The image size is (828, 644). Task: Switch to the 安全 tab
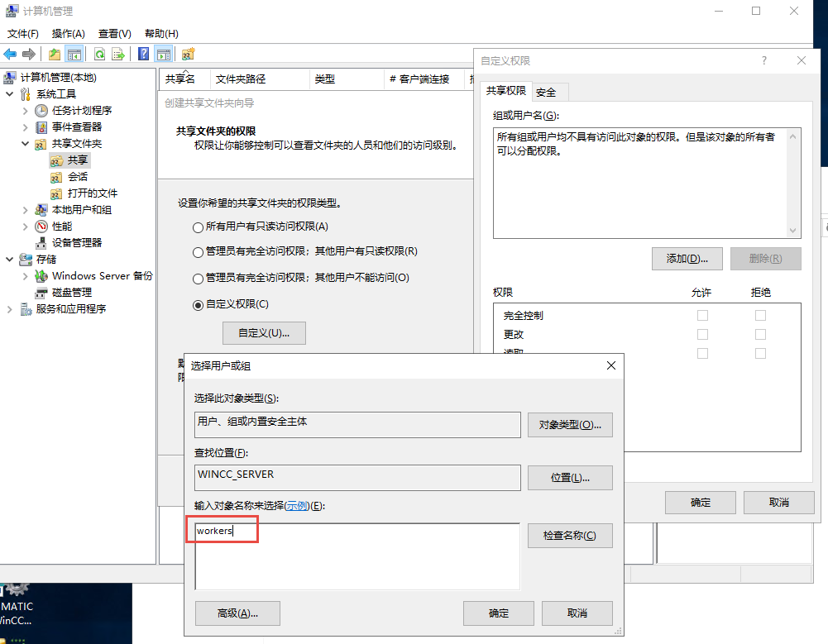[546, 92]
